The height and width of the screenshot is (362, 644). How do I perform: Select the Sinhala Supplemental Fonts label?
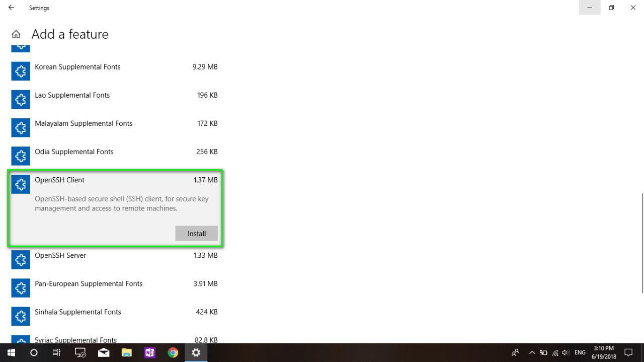pos(78,312)
